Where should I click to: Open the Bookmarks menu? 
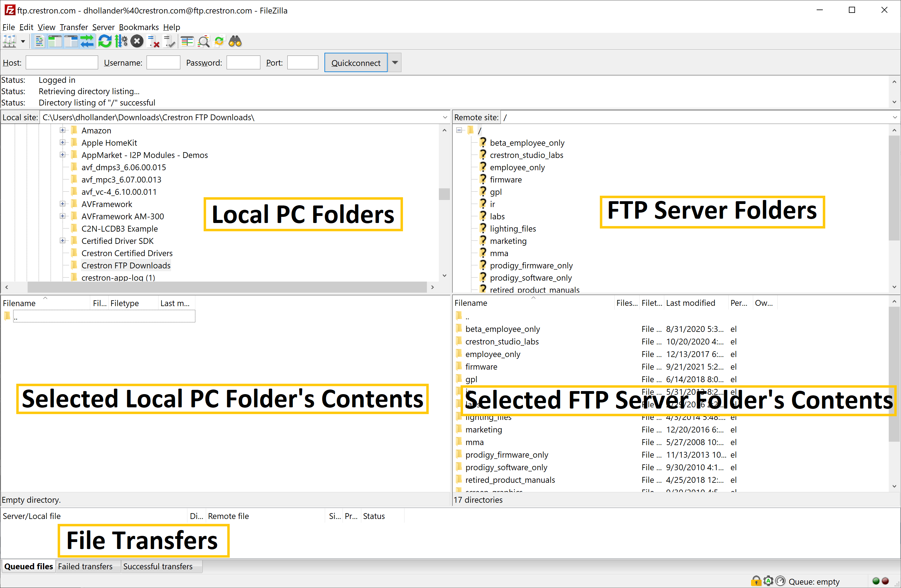[x=139, y=27]
